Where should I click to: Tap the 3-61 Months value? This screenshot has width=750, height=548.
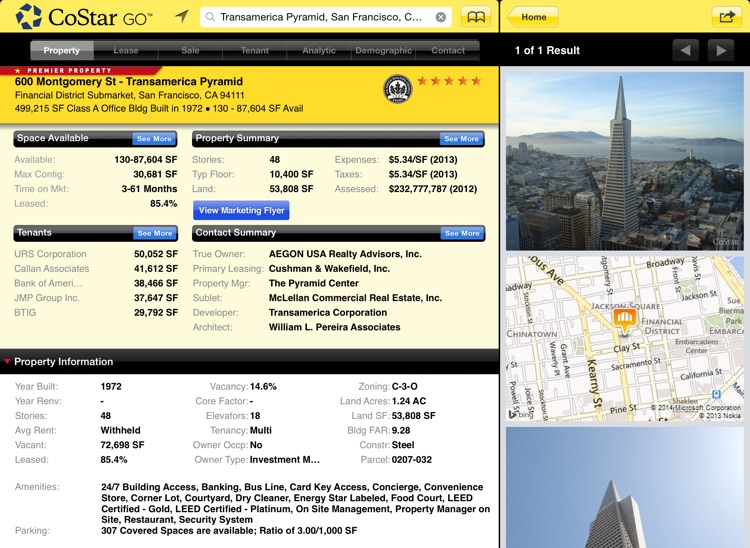coord(149,189)
